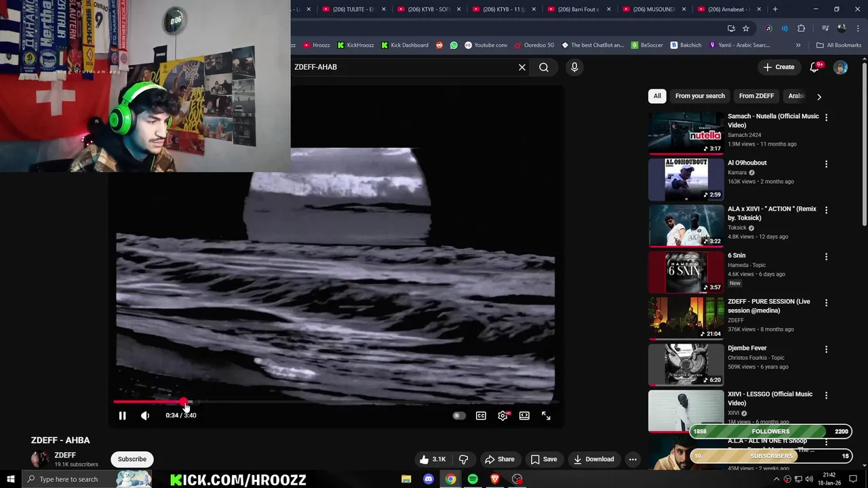The height and width of the screenshot is (488, 868).
Task: Open Samach - Nutella video thumbnail
Action: point(686,133)
